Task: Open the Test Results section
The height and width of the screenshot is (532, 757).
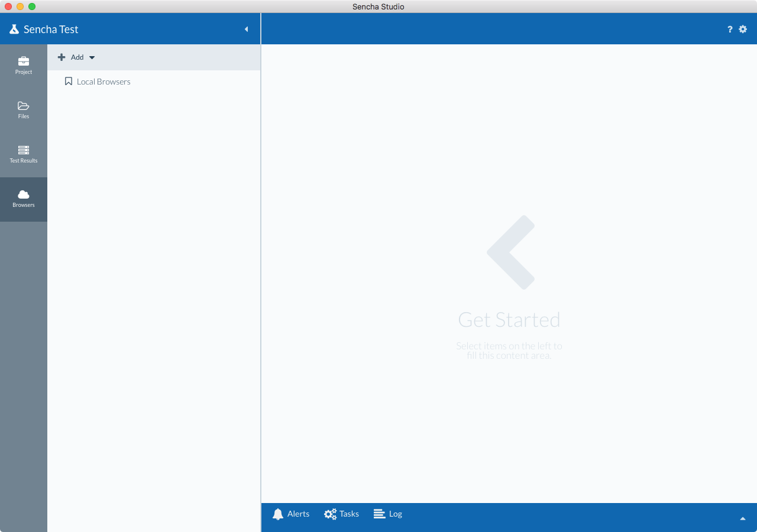Action: [24, 155]
